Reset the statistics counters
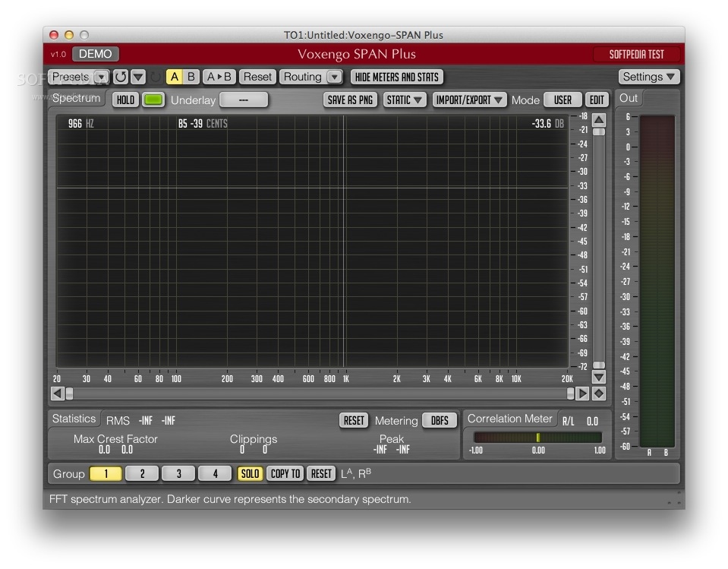This screenshot has width=728, height=569. pyautogui.click(x=354, y=420)
